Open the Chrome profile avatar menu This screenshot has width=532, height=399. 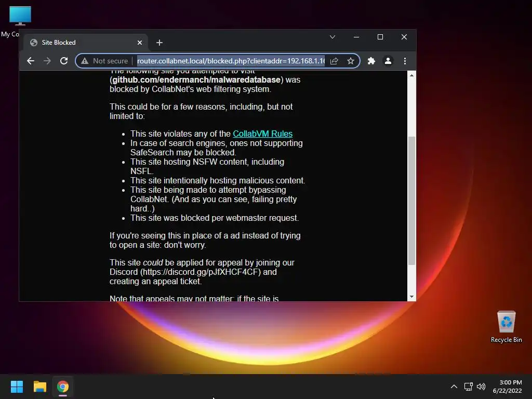pyautogui.click(x=388, y=61)
